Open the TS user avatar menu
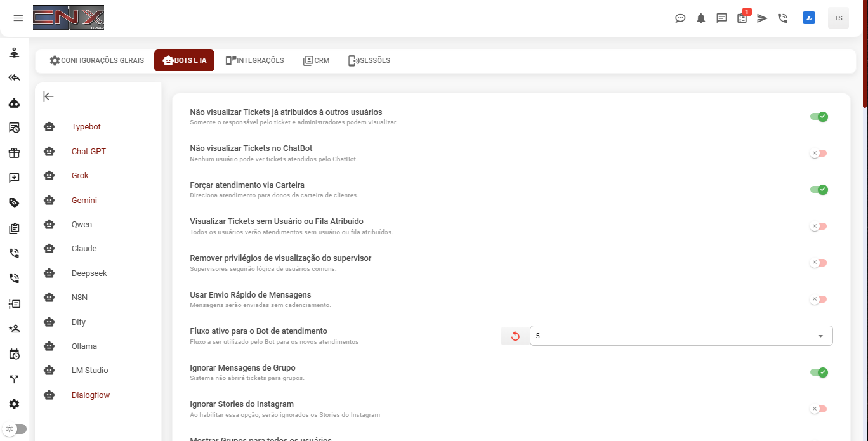868x441 pixels. tap(838, 18)
